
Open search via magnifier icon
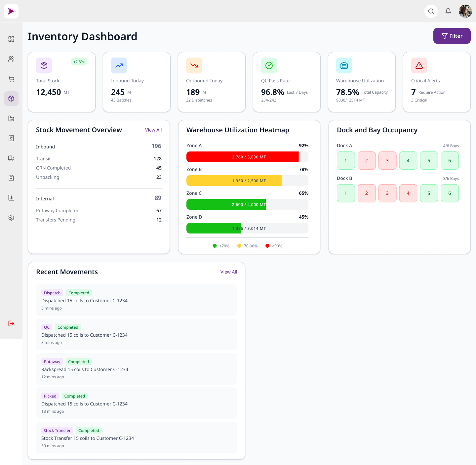[x=431, y=11]
